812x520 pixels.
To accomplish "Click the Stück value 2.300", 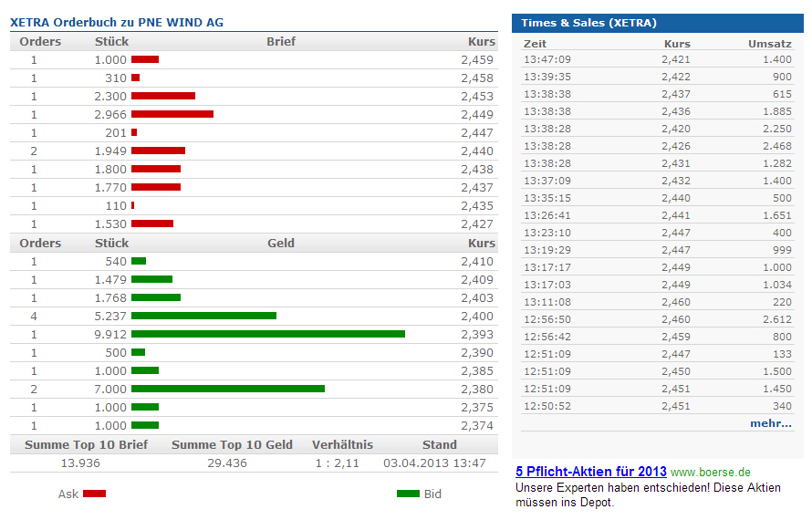I will 110,97.
